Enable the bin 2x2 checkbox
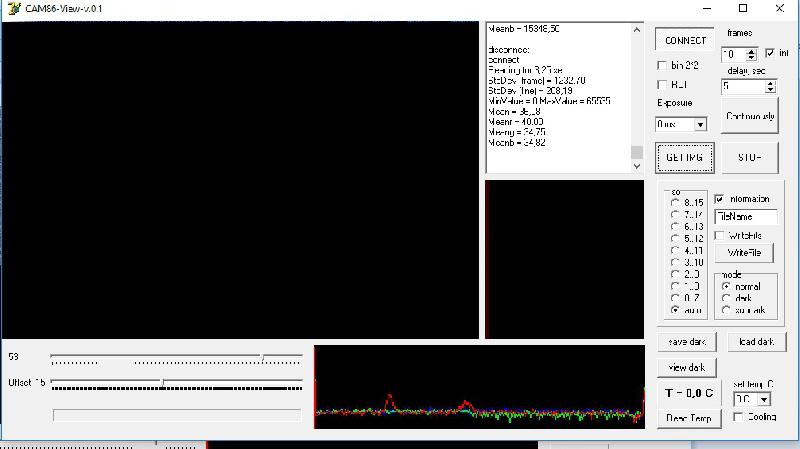 tap(662, 65)
